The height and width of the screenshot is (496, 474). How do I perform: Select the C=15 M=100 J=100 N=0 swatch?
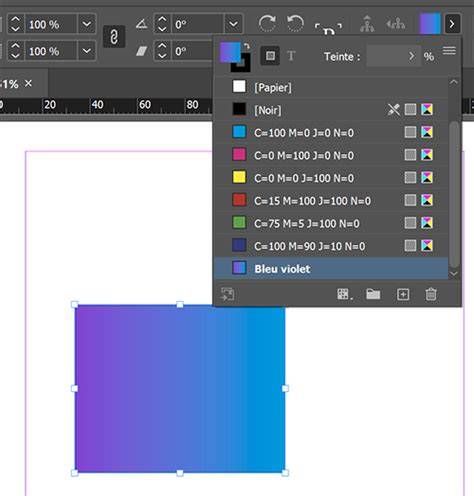point(331,201)
